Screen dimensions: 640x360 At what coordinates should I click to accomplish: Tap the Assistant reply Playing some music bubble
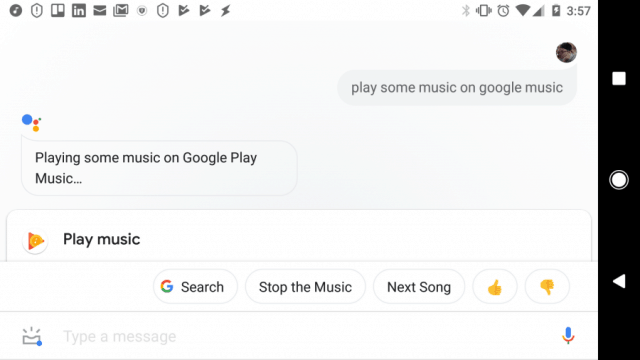click(x=159, y=168)
